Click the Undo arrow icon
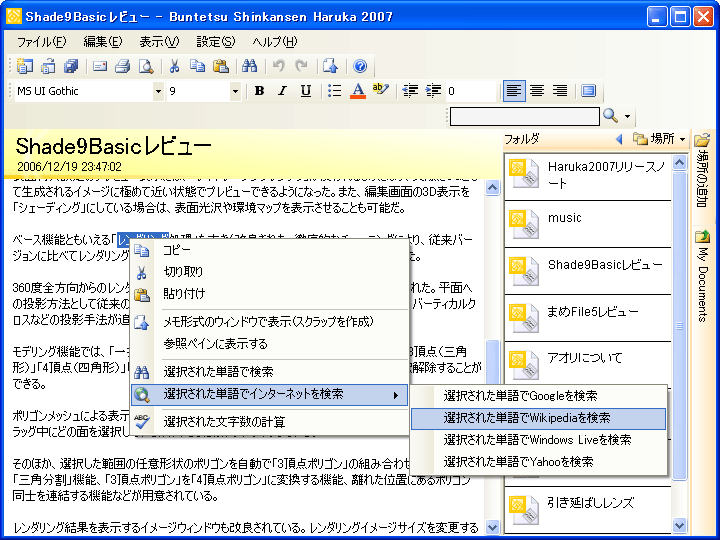The width and height of the screenshot is (720, 540). click(x=278, y=66)
